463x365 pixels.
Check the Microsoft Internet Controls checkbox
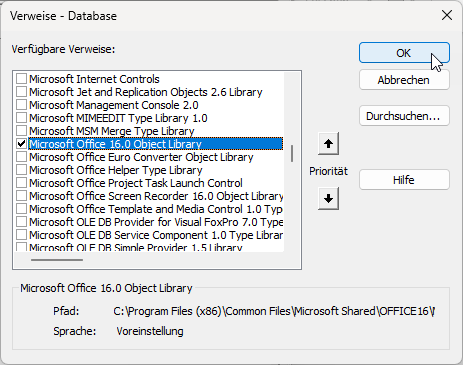pos(22,79)
